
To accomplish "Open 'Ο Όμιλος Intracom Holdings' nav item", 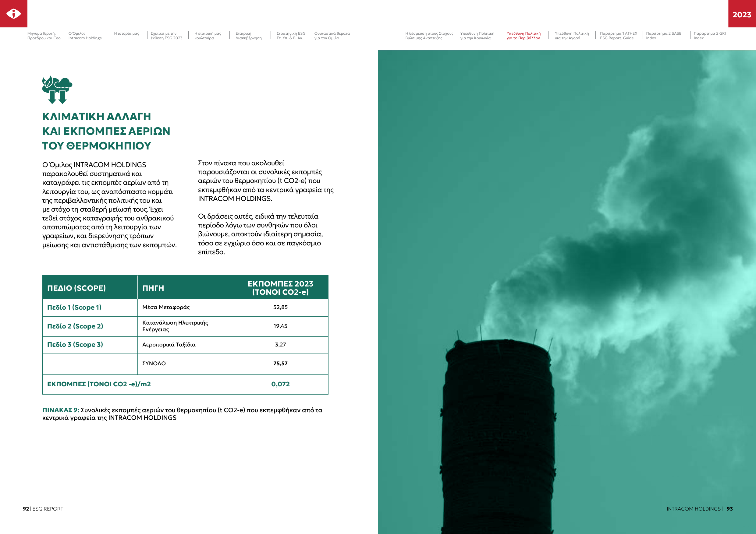I will 85,36.
